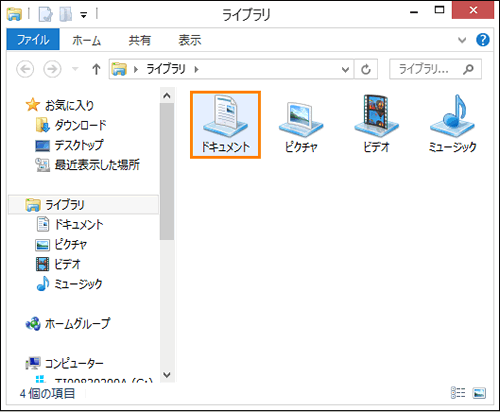Open the ピクチャ library icon
Screen dimensions: 500x412
click(301, 127)
